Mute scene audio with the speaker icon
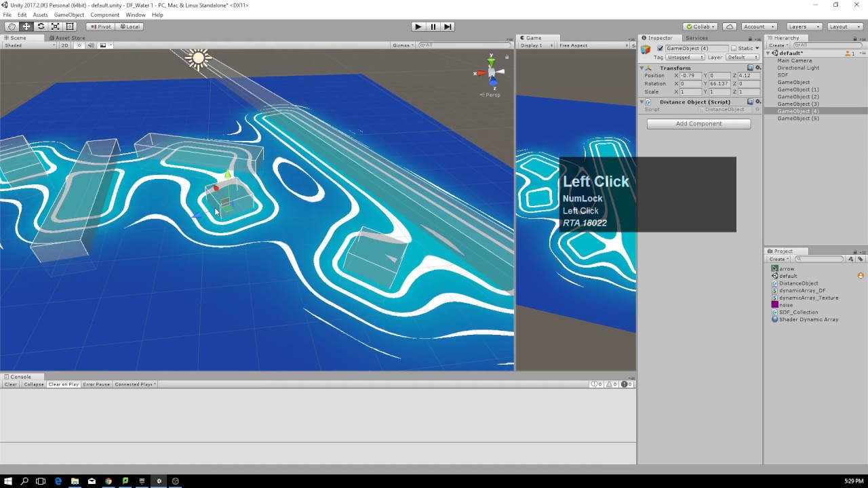The image size is (868, 488). [90, 45]
